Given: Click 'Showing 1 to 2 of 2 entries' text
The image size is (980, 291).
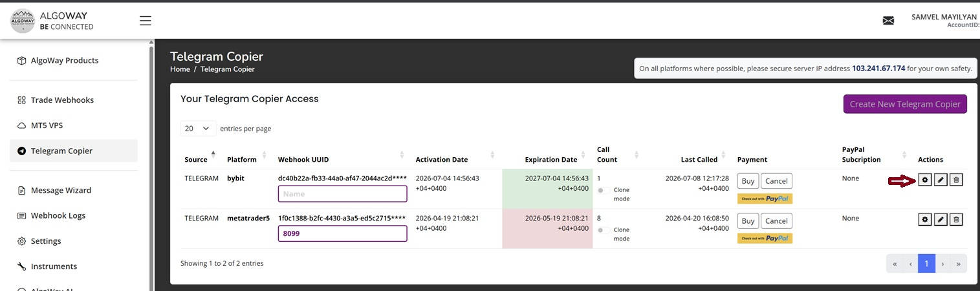Looking at the screenshot, I should (222, 263).
